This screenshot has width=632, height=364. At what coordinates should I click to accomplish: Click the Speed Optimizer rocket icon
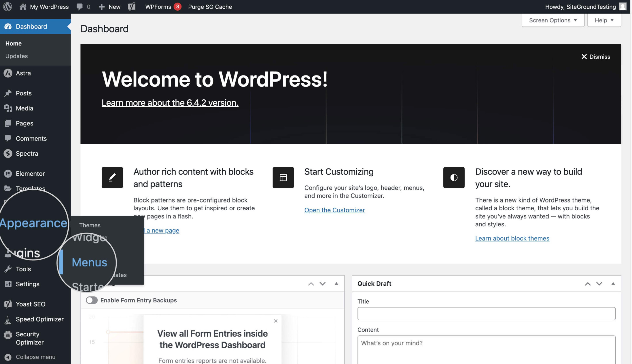(8, 320)
